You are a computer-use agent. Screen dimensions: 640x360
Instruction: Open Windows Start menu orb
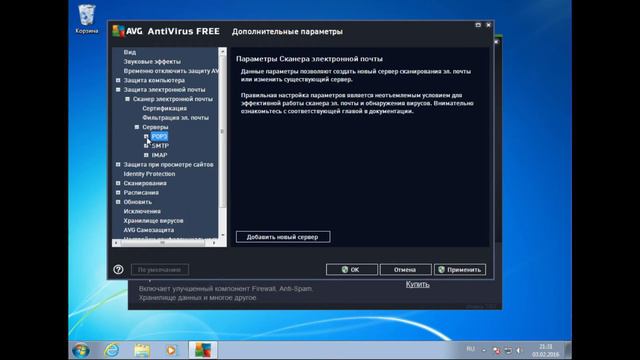coord(81,350)
